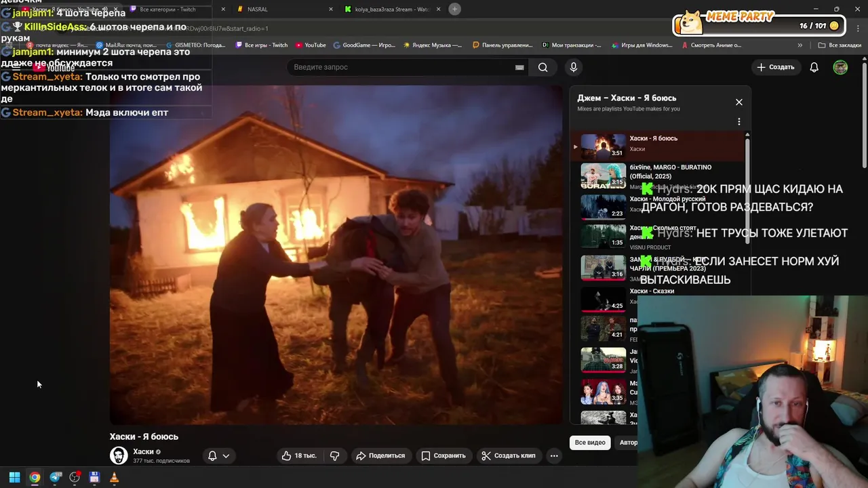This screenshot has height=488, width=868.
Task: Open the Яндекс Музыка bookmark
Action: pyautogui.click(x=433, y=45)
